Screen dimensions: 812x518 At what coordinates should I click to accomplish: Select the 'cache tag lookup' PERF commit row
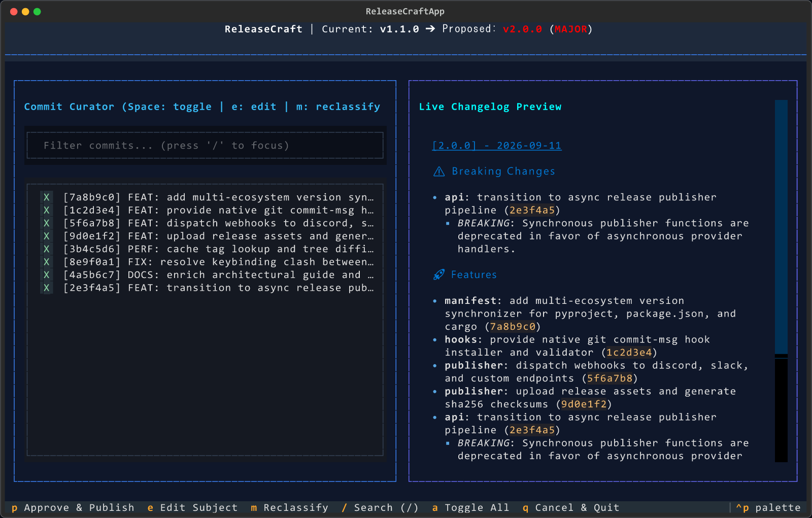(205, 249)
